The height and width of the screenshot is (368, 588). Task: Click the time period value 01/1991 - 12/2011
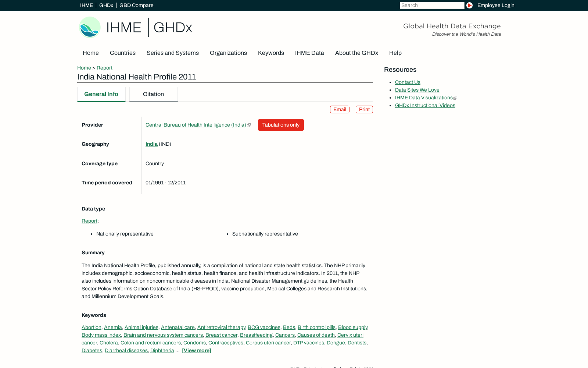coord(165,183)
